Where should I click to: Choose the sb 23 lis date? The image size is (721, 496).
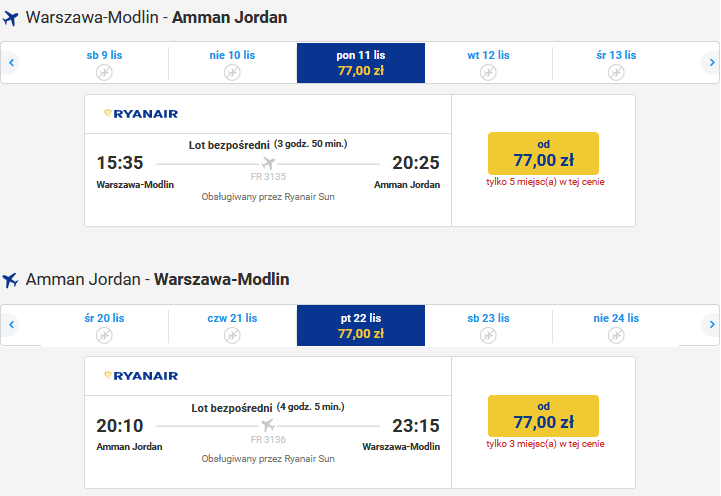[x=488, y=325]
